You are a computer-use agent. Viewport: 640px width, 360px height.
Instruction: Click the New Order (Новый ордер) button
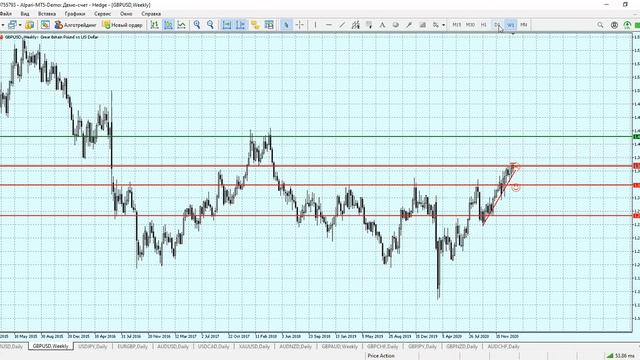(122, 25)
